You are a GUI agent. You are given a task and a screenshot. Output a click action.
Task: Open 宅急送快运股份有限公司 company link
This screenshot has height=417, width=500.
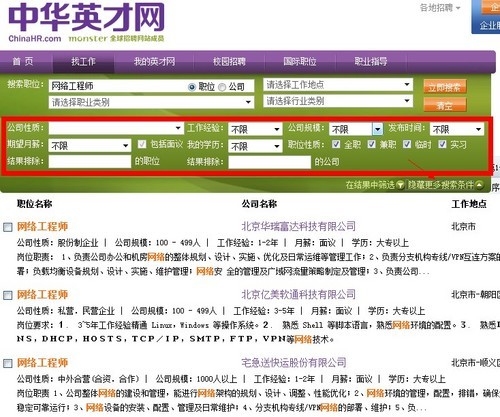[294, 362]
